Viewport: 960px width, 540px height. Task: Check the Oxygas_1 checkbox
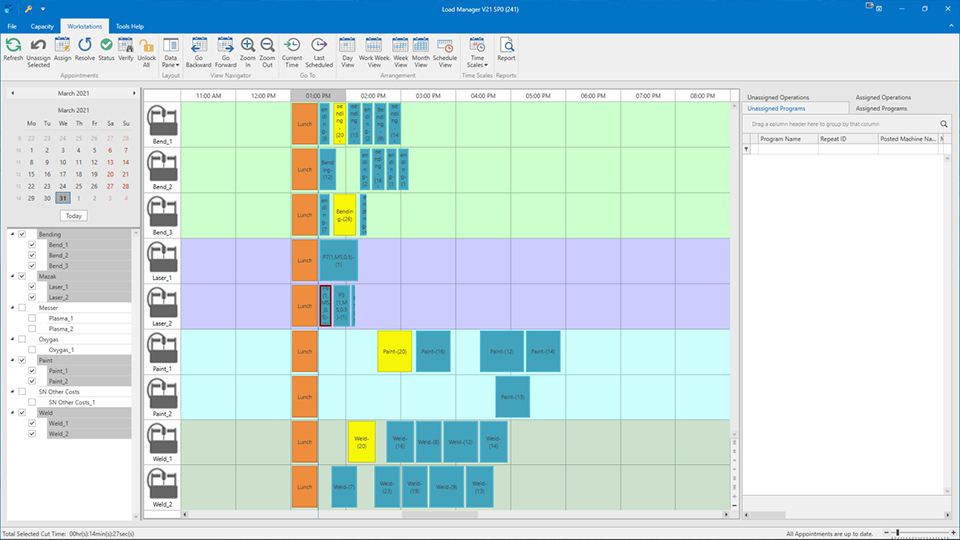click(32, 350)
